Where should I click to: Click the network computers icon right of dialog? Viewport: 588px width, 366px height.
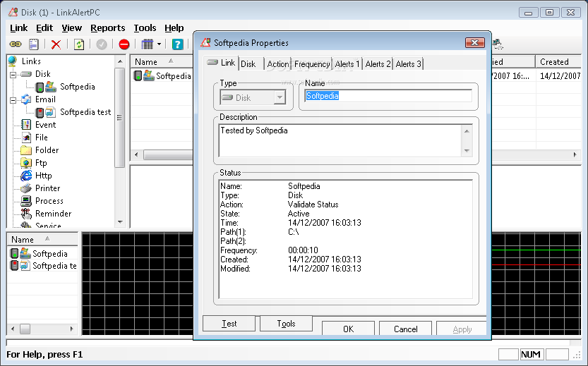497,44
